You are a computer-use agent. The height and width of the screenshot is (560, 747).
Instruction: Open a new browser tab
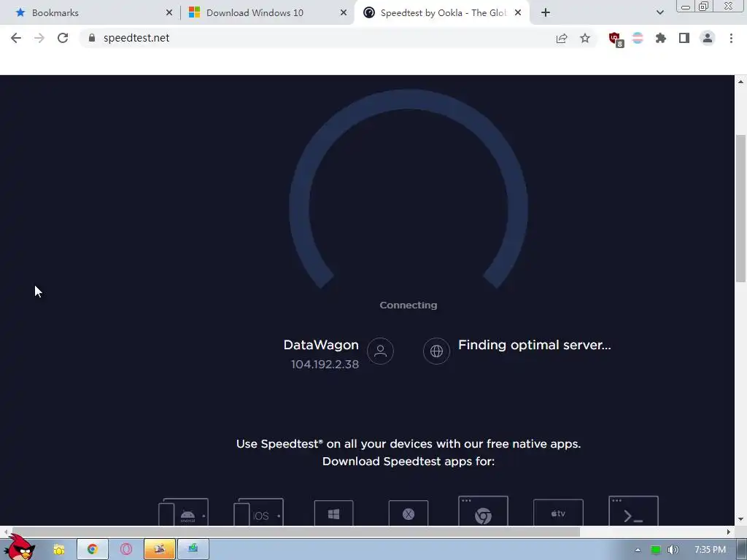pos(546,13)
